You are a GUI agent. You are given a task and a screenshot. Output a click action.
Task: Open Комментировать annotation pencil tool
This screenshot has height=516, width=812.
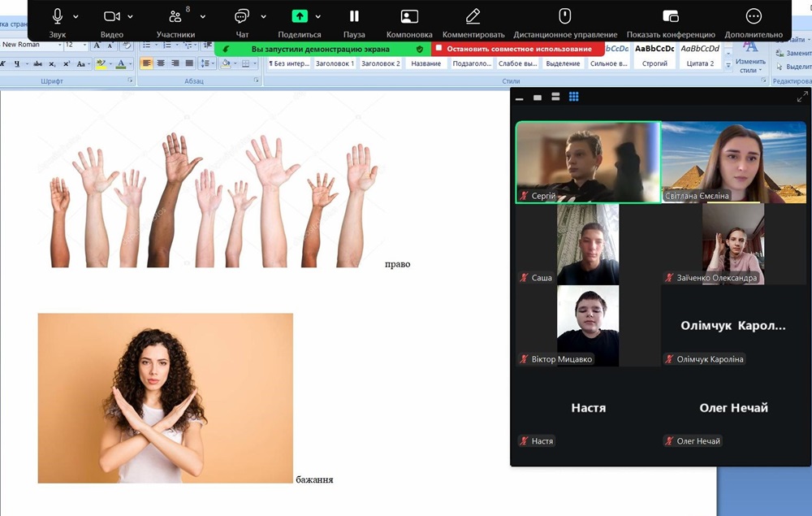(x=473, y=16)
